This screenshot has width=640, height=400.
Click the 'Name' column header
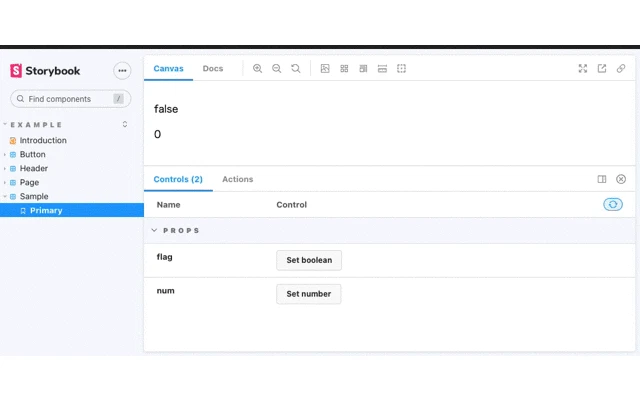point(168,204)
